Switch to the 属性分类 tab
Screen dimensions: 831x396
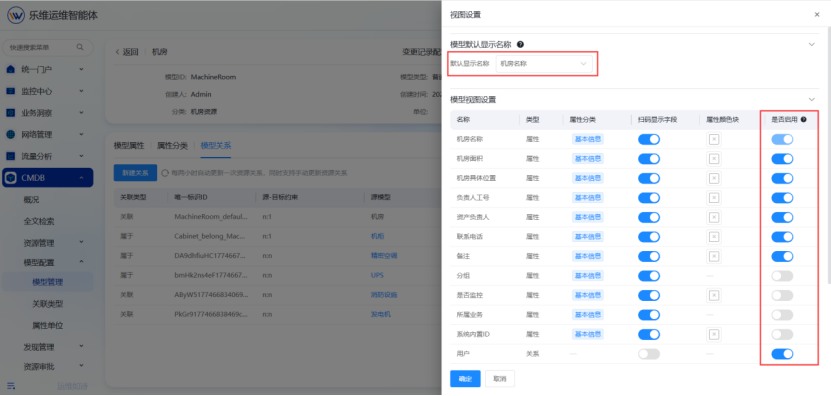click(172, 146)
